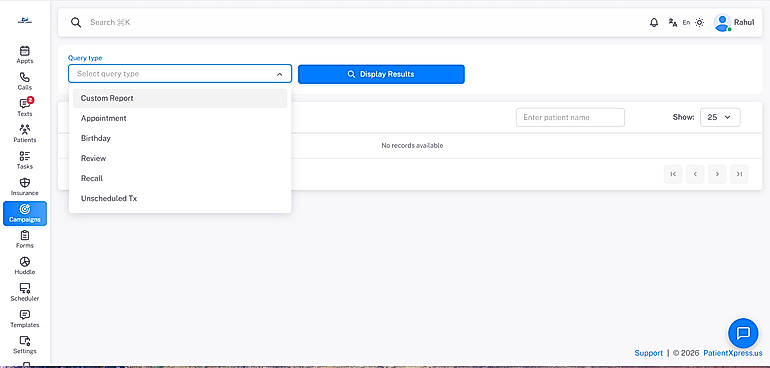770x368 pixels.
Task: Go to last page of results
Action: pos(739,174)
